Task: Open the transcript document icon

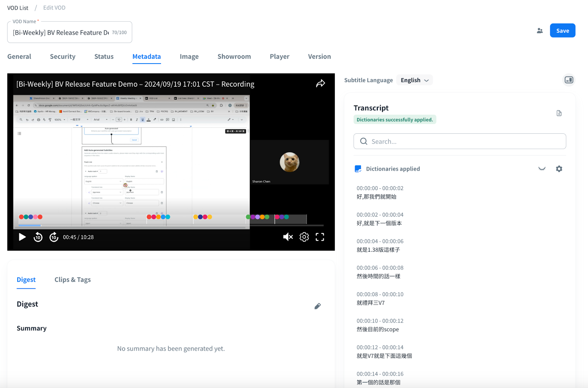Action: (x=559, y=113)
